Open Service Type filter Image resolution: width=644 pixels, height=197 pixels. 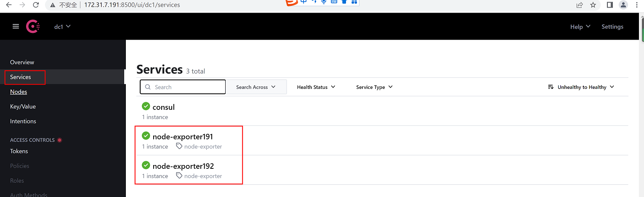(374, 87)
